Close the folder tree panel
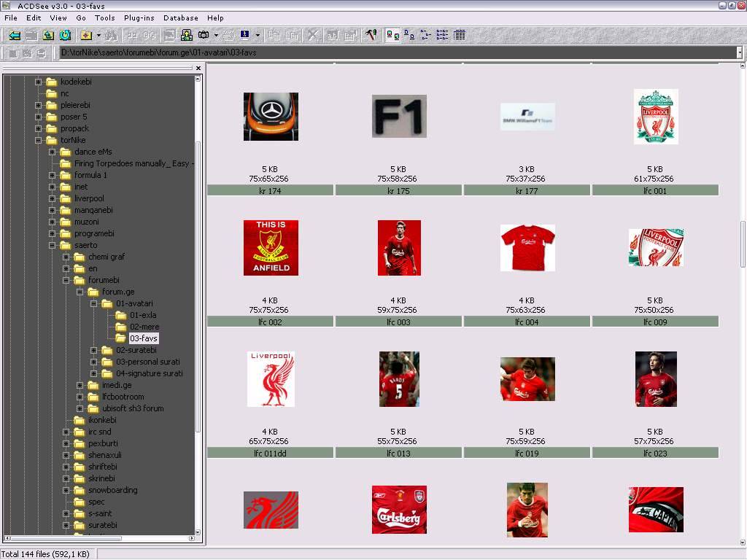Screen dimensions: 747x560 (198, 68)
